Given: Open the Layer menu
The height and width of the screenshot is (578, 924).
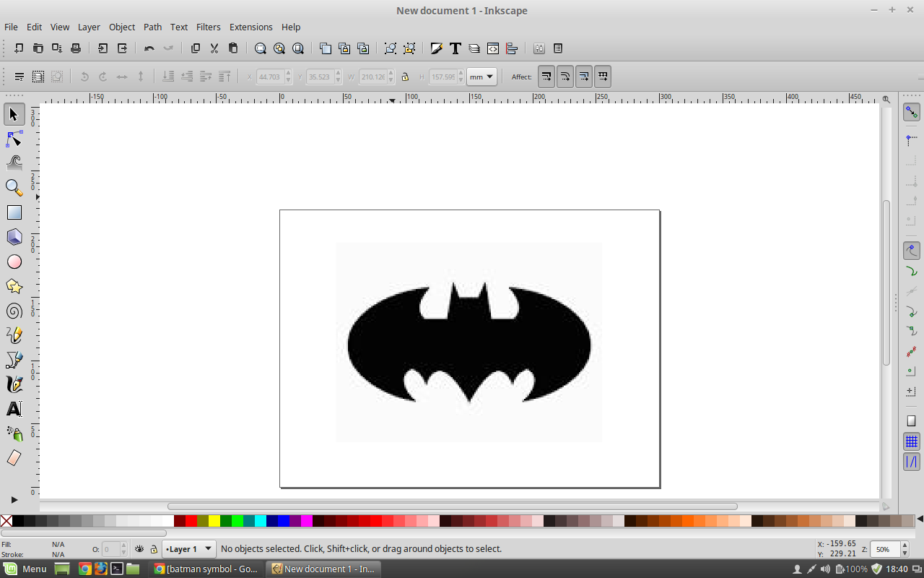Looking at the screenshot, I should (x=89, y=27).
